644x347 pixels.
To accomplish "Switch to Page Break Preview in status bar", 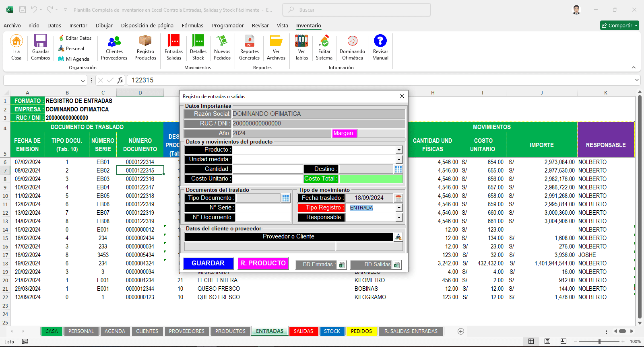I will click(563, 341).
